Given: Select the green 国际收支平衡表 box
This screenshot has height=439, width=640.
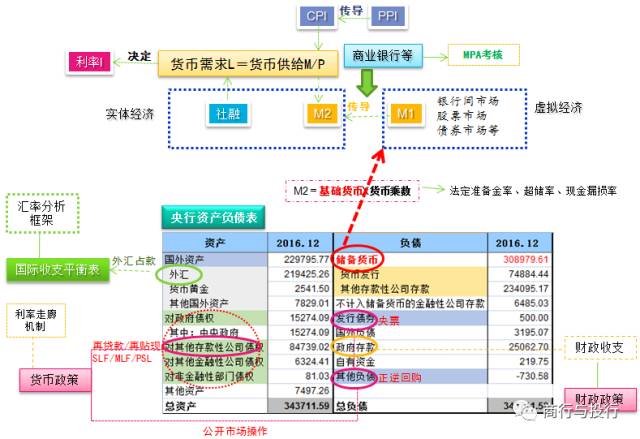Looking at the screenshot, I should (x=58, y=269).
